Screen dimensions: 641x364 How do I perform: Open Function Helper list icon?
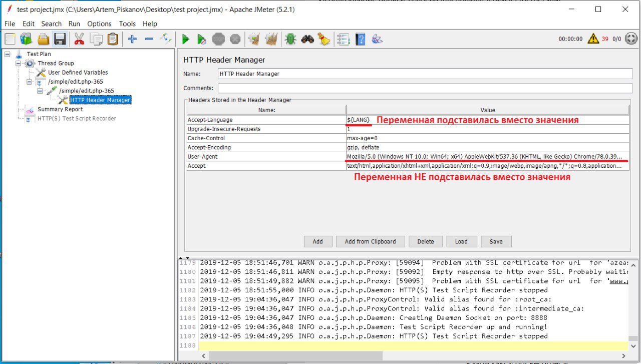point(344,39)
